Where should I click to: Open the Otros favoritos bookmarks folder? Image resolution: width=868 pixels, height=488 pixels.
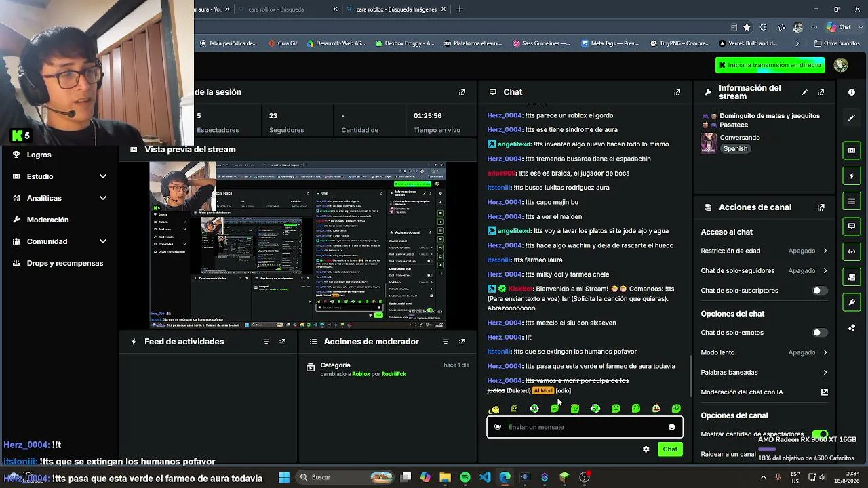click(x=836, y=43)
